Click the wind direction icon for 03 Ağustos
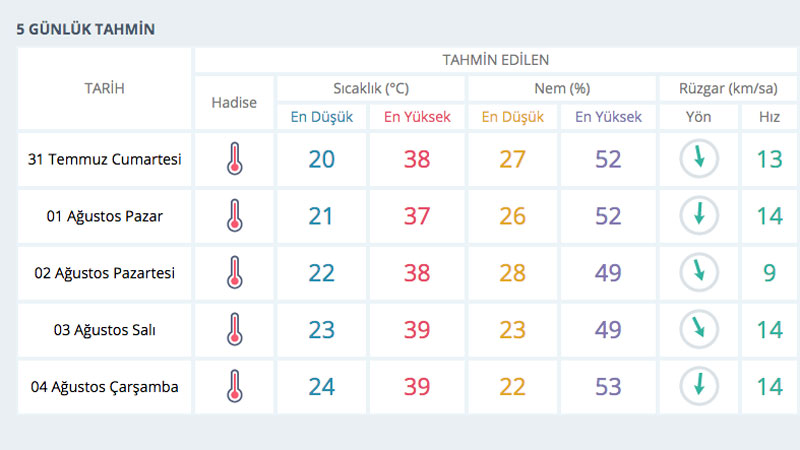 [699, 329]
